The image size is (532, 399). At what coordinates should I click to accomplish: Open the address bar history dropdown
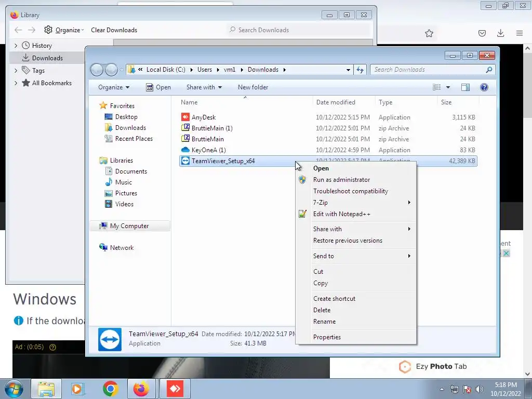click(x=348, y=70)
